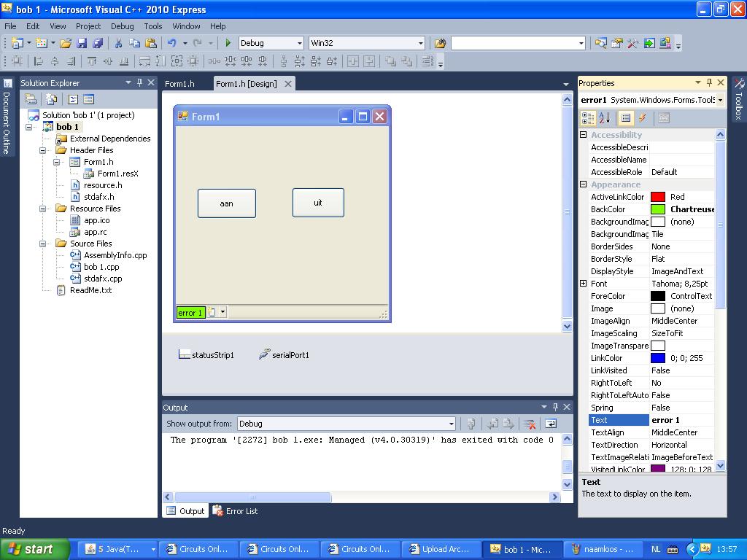Toggle the Properties view button
The height and width of the screenshot is (560, 747).
(625, 117)
